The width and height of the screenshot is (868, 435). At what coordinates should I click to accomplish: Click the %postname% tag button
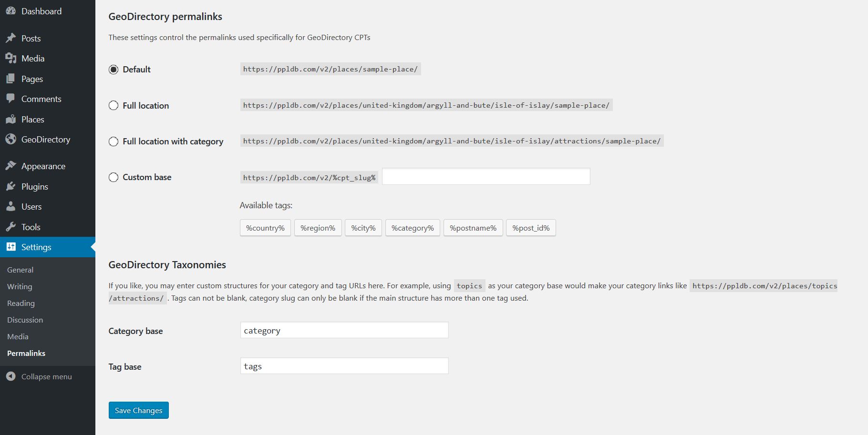[x=473, y=228]
